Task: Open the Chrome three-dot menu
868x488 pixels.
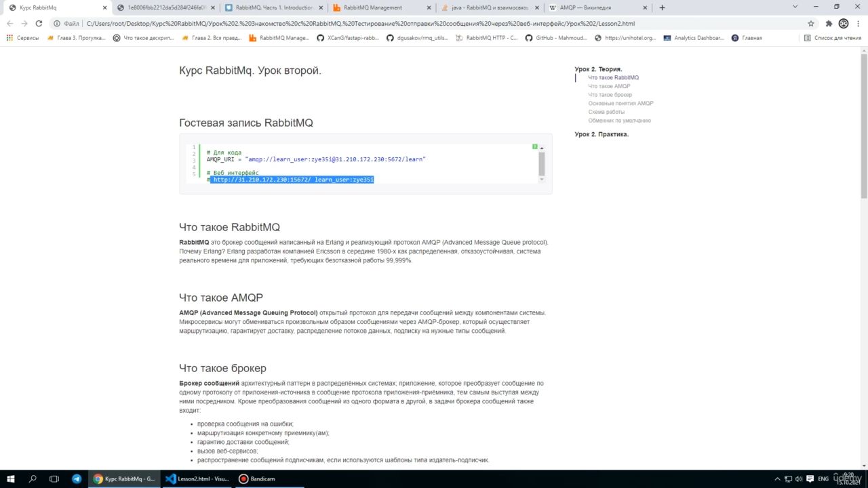Action: point(858,23)
